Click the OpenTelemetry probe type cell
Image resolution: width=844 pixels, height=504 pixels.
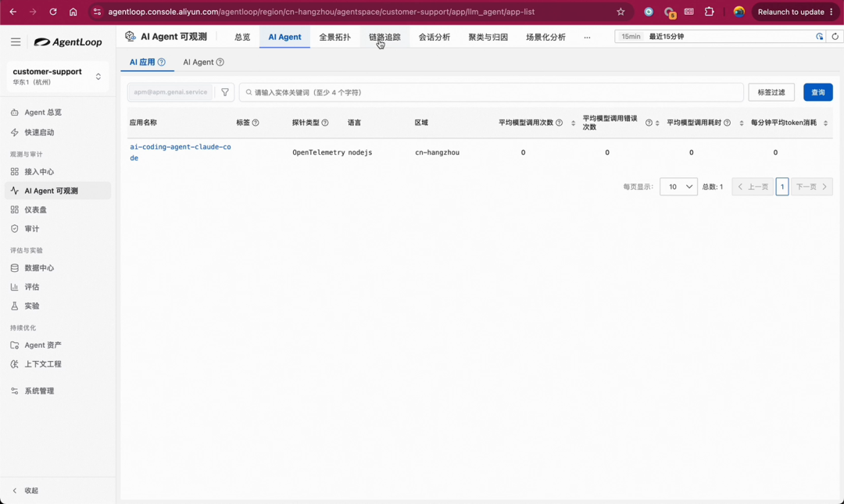point(319,152)
